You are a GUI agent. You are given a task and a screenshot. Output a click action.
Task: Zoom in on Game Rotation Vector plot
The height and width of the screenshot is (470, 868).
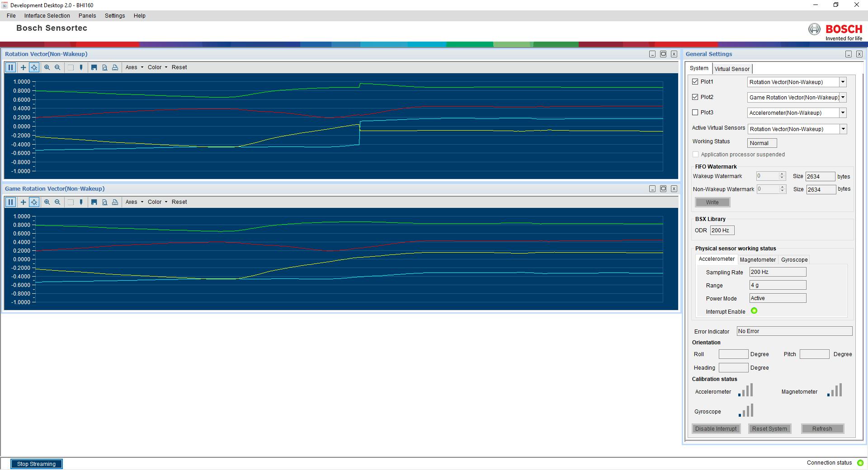pos(47,202)
